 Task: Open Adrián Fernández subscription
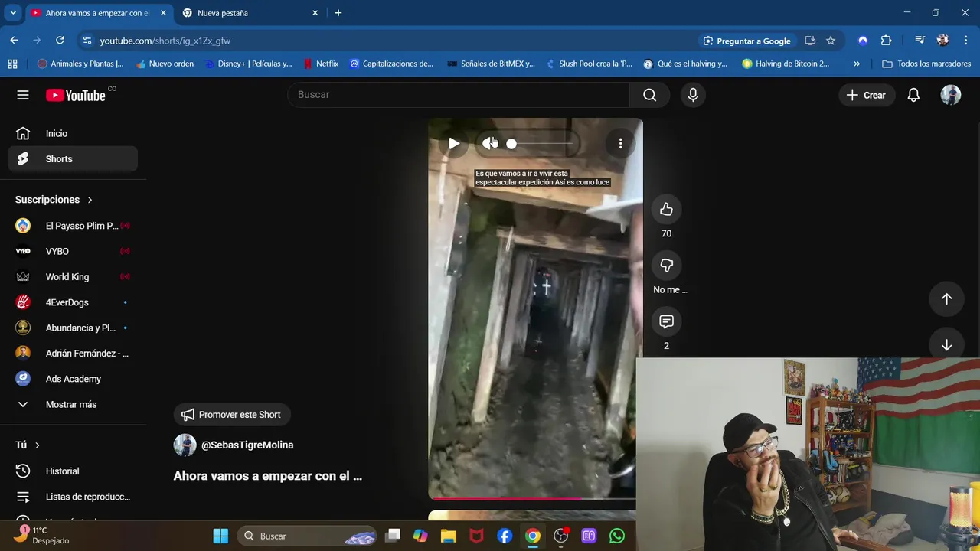(x=73, y=354)
